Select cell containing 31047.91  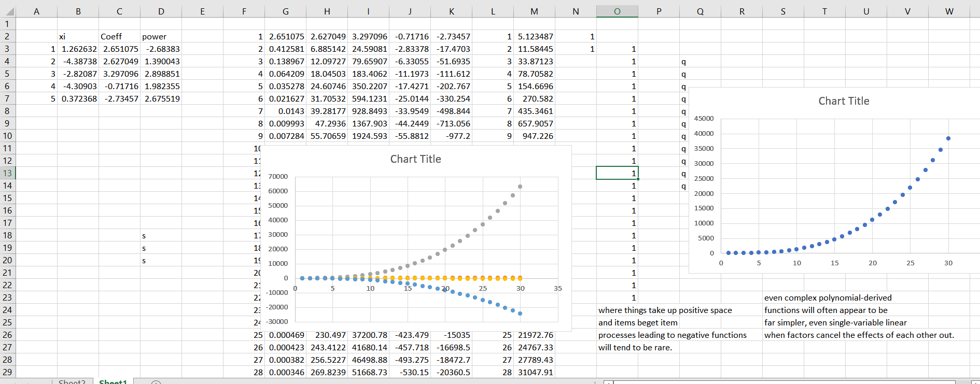[534, 372]
